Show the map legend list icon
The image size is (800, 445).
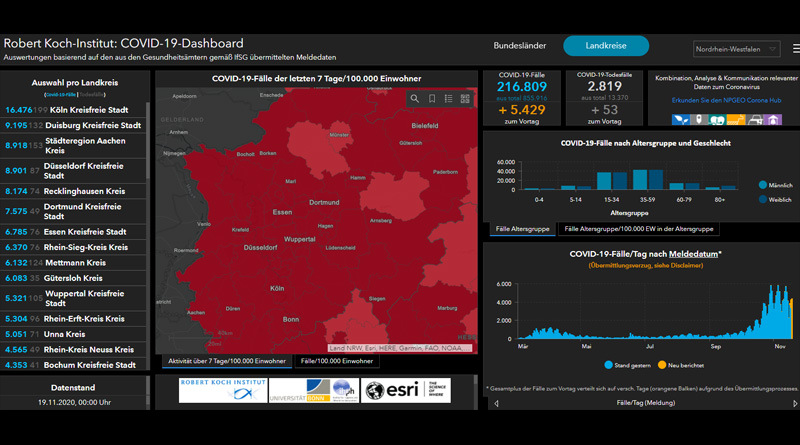coord(448,99)
